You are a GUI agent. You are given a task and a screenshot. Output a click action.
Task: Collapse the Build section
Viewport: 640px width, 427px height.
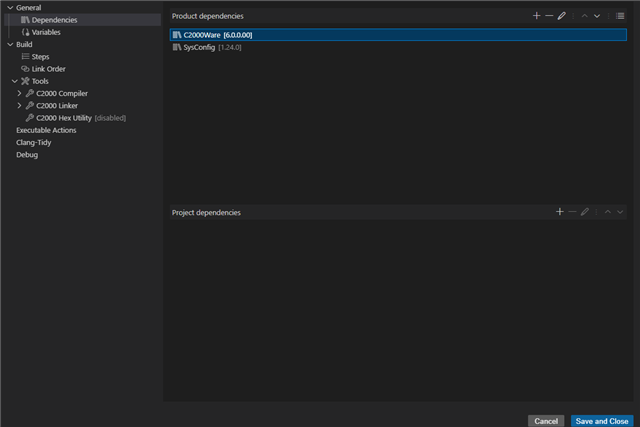(10, 44)
